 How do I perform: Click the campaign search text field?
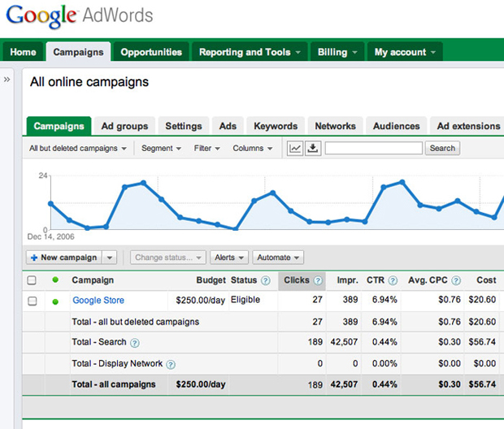coord(373,148)
